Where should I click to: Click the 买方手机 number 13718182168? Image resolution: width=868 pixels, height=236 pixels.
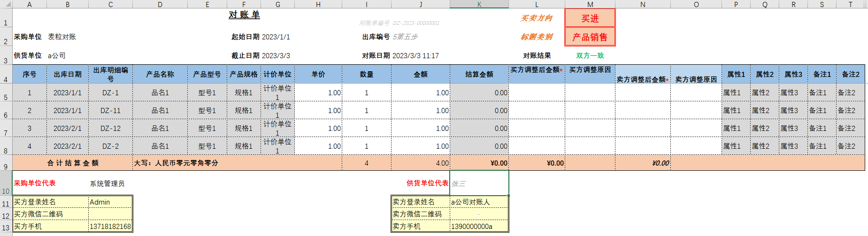[x=110, y=227]
